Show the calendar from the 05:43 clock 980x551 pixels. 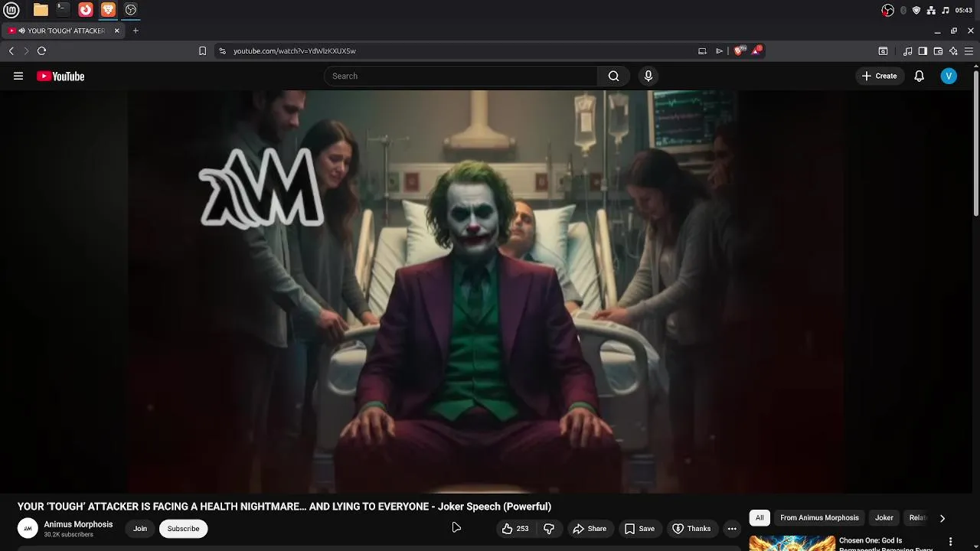964,10
